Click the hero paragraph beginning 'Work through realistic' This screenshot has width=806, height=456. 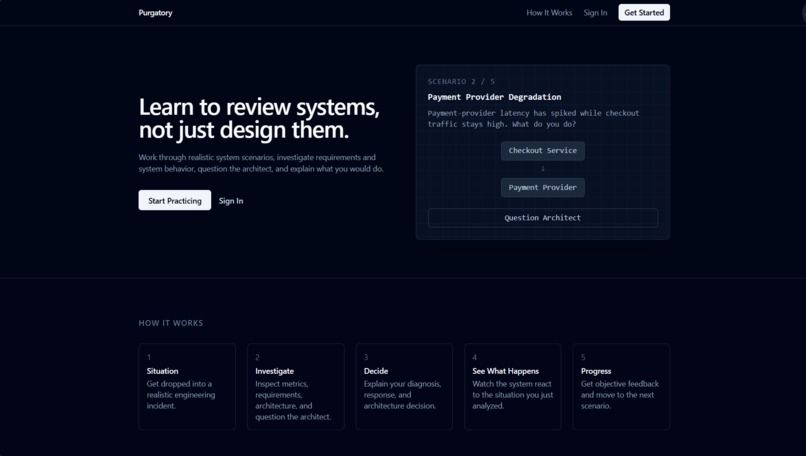coord(261,163)
